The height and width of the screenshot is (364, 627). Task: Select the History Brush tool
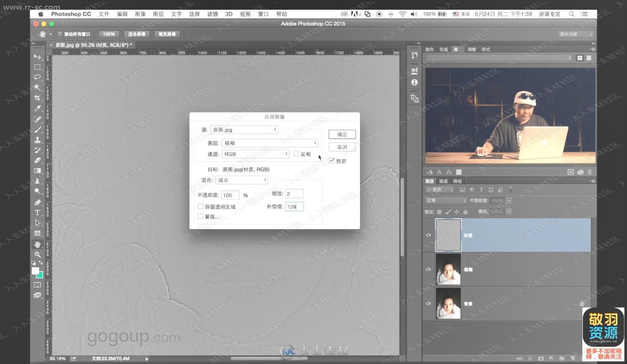pos(37,150)
